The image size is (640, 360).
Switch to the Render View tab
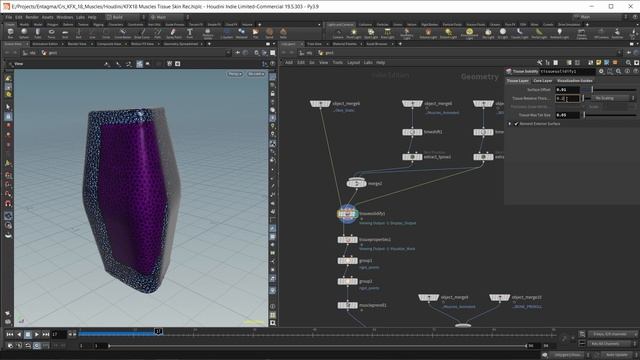click(x=77, y=44)
